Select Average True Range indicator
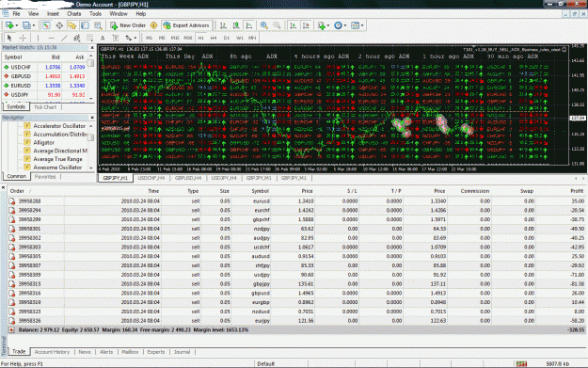This screenshot has height=368, width=588. click(54, 159)
